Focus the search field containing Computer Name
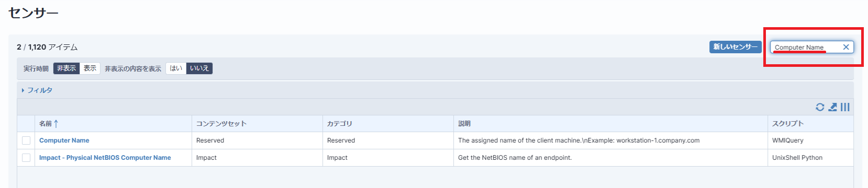 coord(805,47)
